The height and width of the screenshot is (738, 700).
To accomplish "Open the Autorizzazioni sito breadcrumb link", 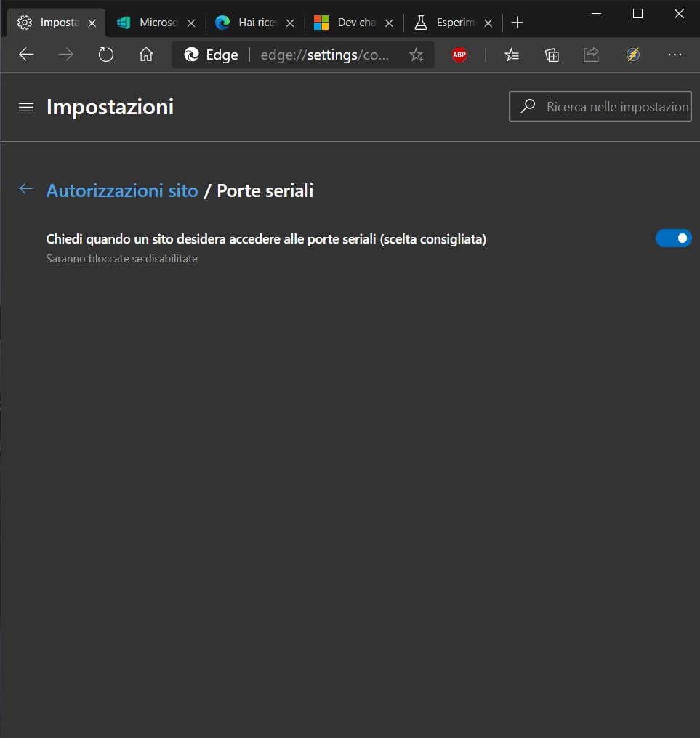I will click(122, 190).
